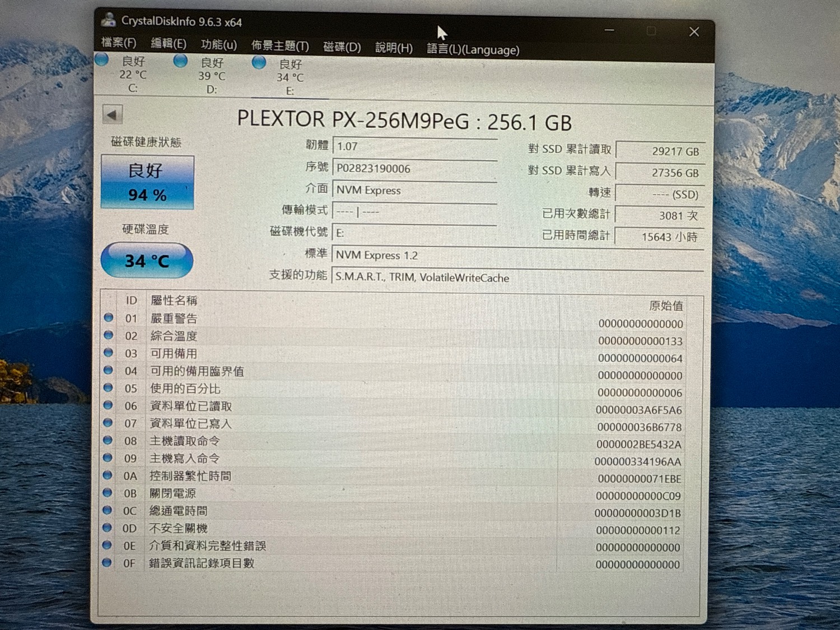Click status dot for attribute 0C 總通電時間

108,510
